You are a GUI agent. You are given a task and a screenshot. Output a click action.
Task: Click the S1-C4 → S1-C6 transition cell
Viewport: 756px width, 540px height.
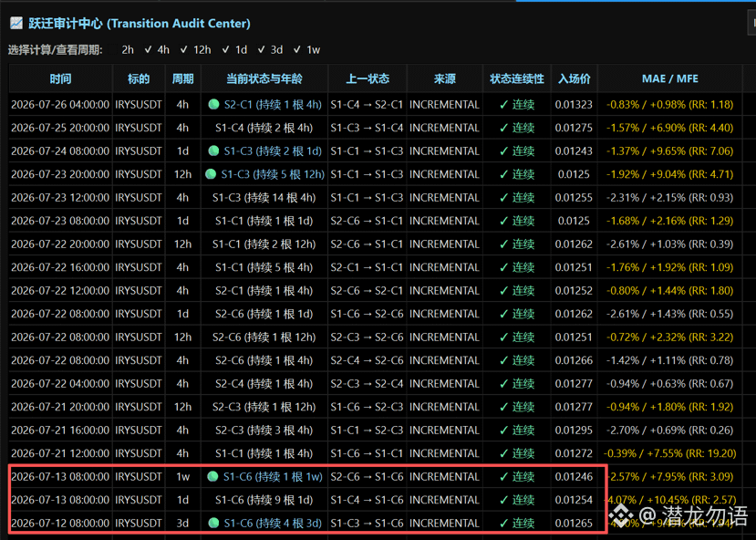[367, 500]
